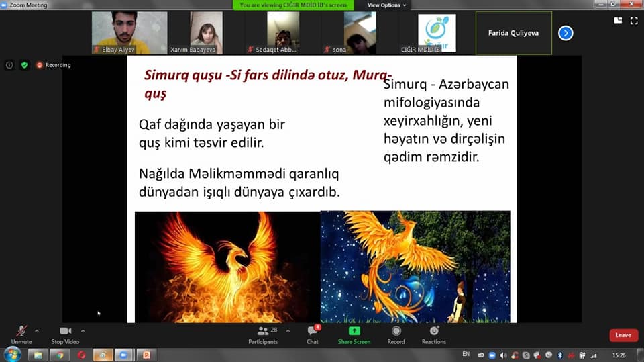The image size is (644, 362).
Task: Click the green screen-viewing notification bar
Action: (293, 5)
